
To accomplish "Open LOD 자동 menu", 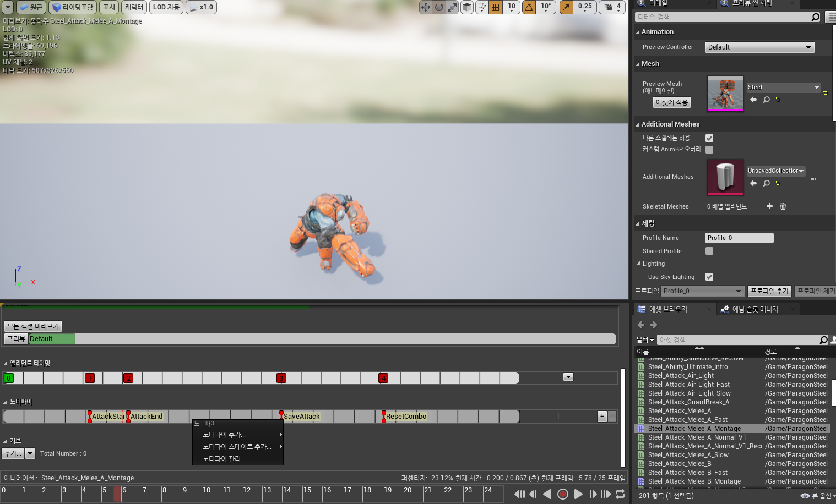I will point(166,7).
